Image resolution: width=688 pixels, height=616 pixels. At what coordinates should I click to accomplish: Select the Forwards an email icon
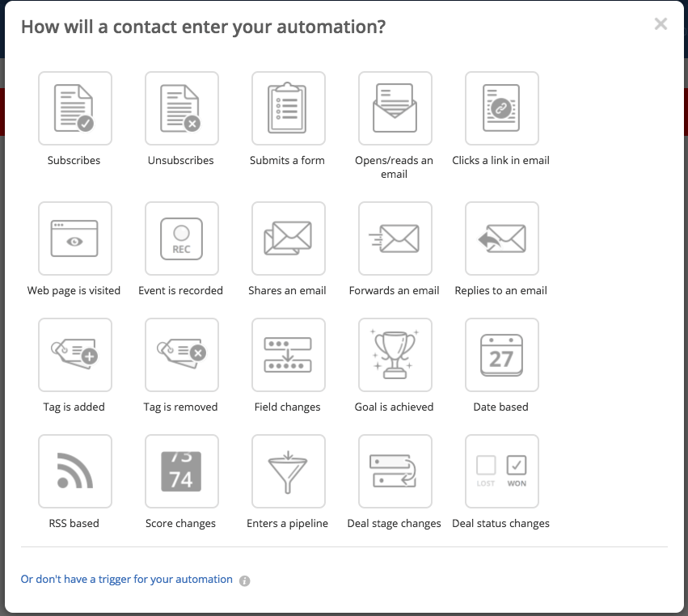[x=395, y=238]
